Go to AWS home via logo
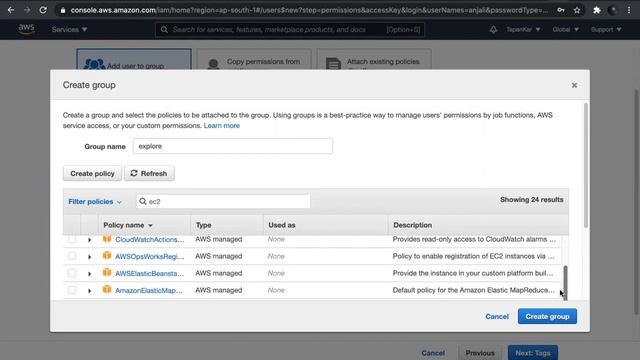The height and width of the screenshot is (360, 640). point(26,29)
